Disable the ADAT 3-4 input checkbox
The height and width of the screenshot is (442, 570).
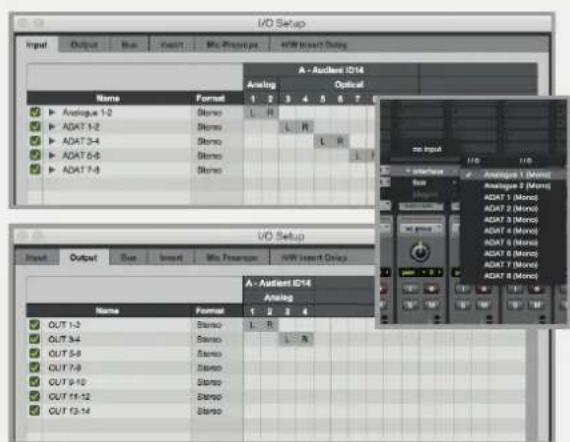click(35, 141)
